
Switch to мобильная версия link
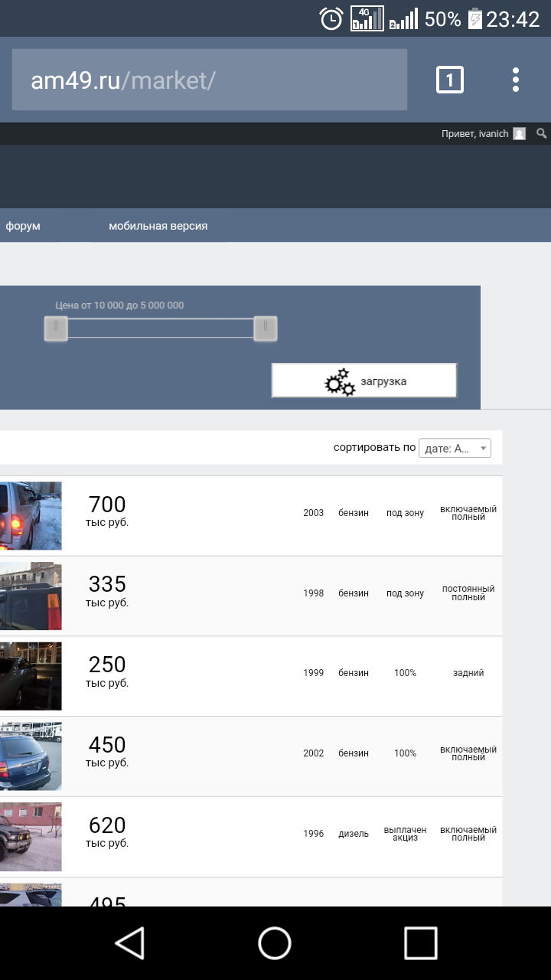(x=158, y=226)
